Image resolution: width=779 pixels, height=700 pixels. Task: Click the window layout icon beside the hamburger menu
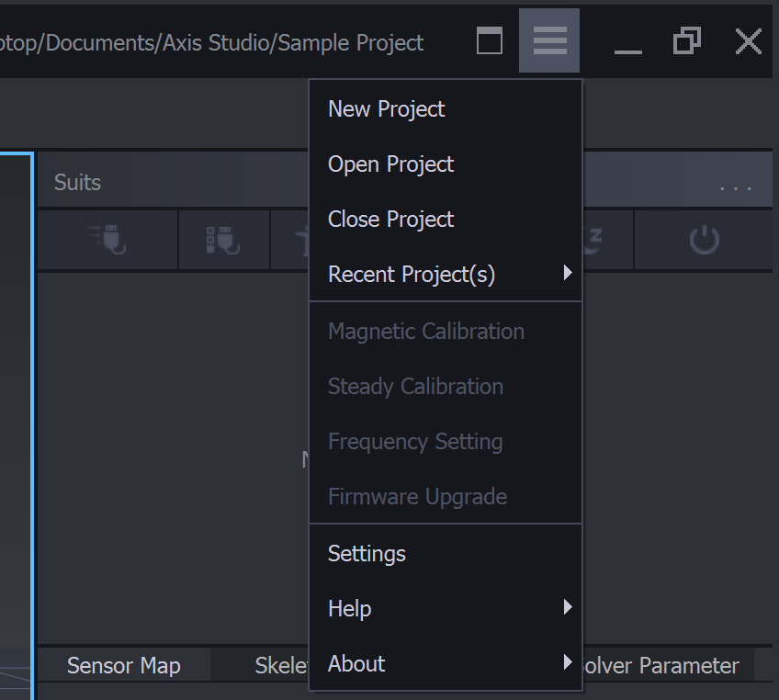tap(489, 40)
